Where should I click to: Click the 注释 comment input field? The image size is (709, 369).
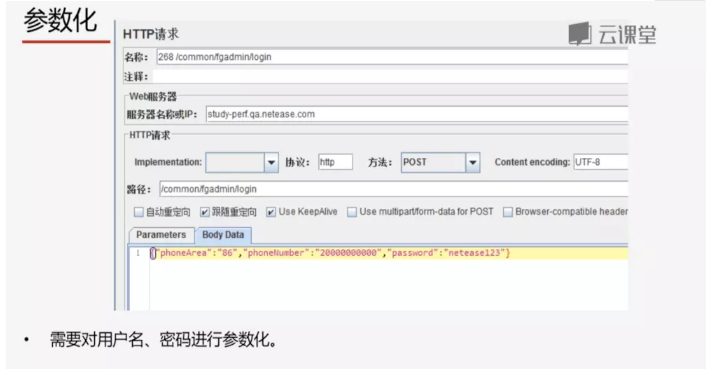[390, 76]
